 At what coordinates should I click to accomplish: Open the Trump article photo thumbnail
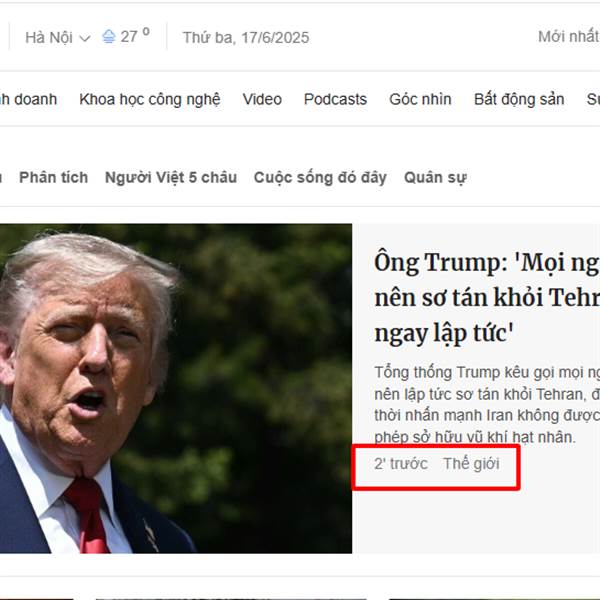[176, 388]
